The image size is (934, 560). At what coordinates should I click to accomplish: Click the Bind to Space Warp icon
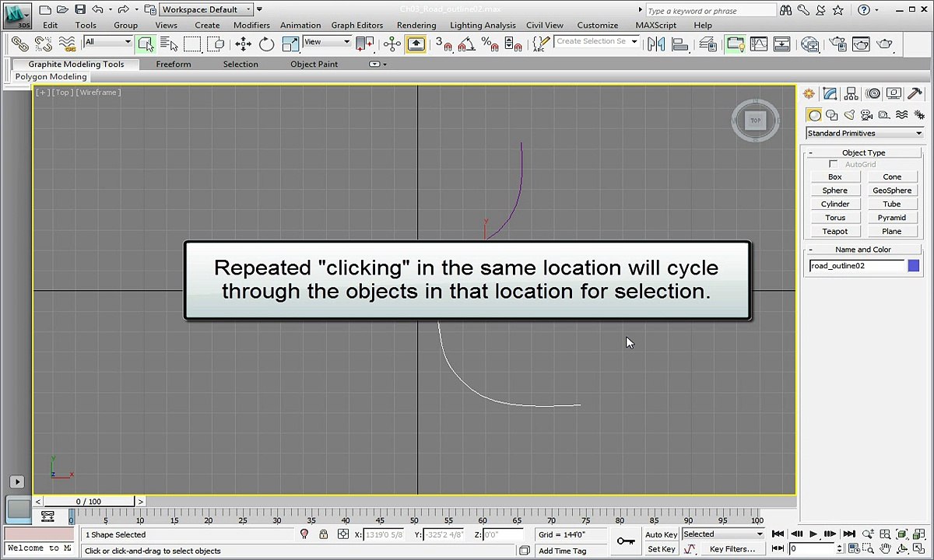click(x=67, y=44)
